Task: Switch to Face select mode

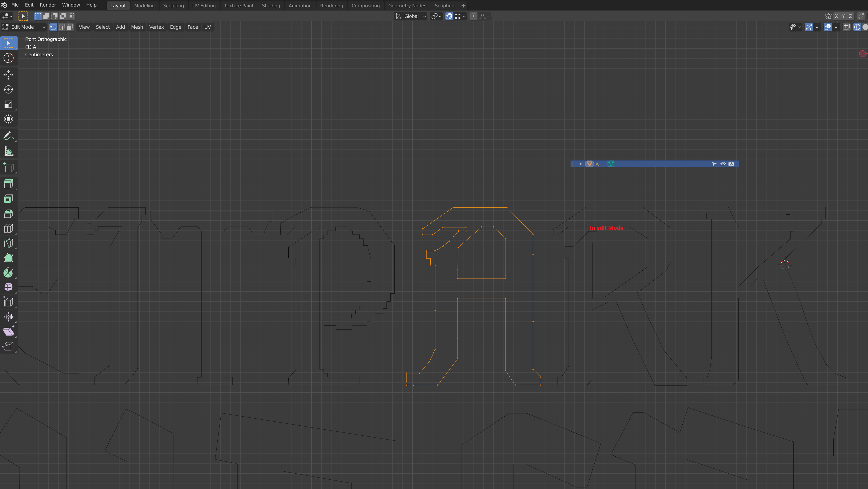Action: click(70, 27)
